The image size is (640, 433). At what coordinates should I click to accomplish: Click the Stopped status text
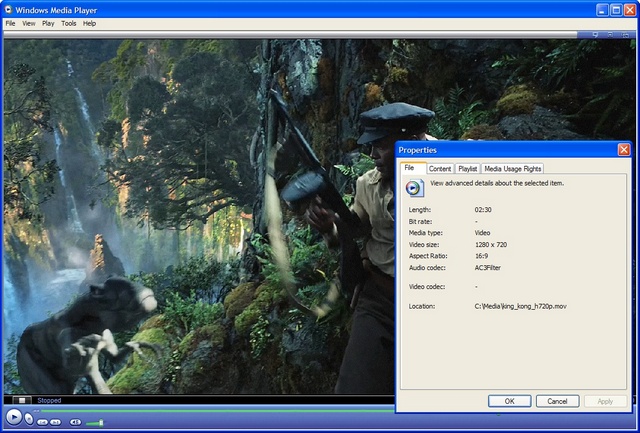[49, 400]
